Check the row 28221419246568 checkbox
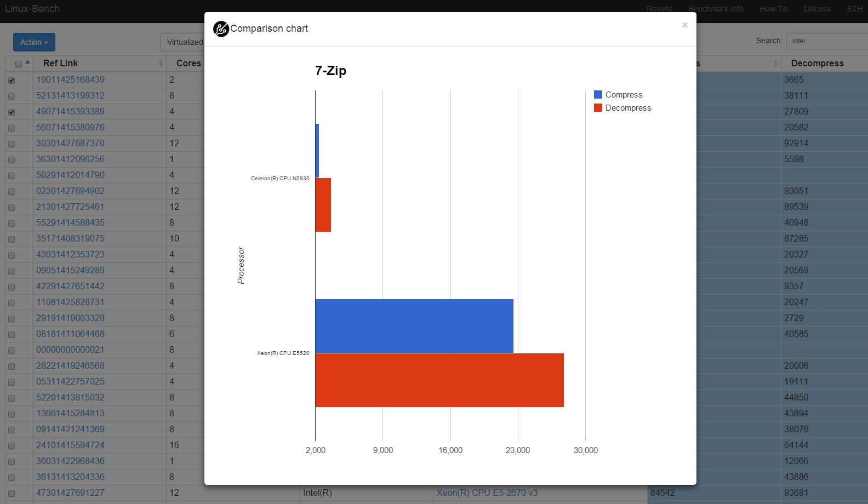868x504 pixels. [x=12, y=366]
